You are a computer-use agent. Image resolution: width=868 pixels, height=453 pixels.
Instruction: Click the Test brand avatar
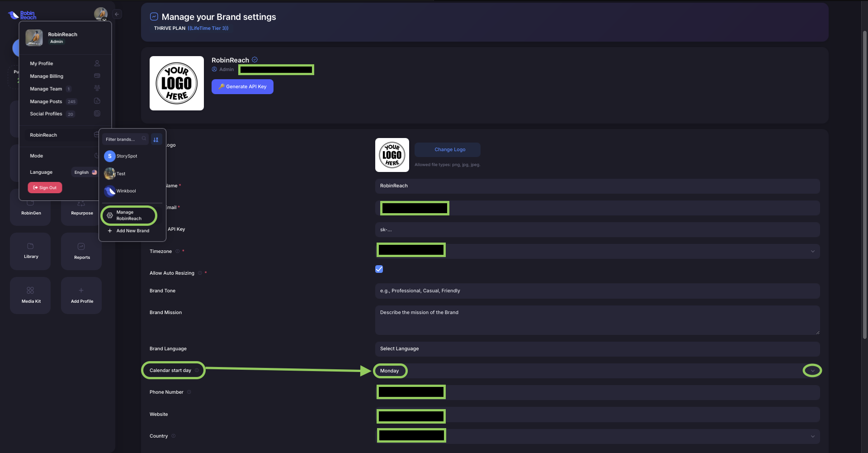(x=109, y=173)
